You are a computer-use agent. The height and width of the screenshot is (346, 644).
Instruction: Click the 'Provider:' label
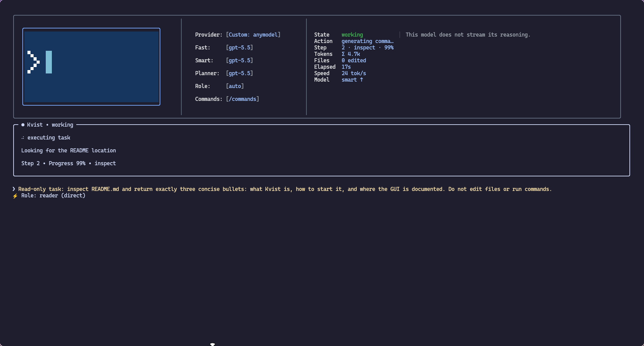click(209, 35)
